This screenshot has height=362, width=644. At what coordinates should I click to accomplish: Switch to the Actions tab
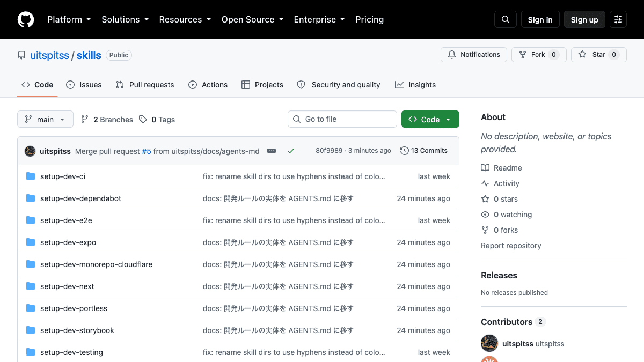(x=208, y=85)
